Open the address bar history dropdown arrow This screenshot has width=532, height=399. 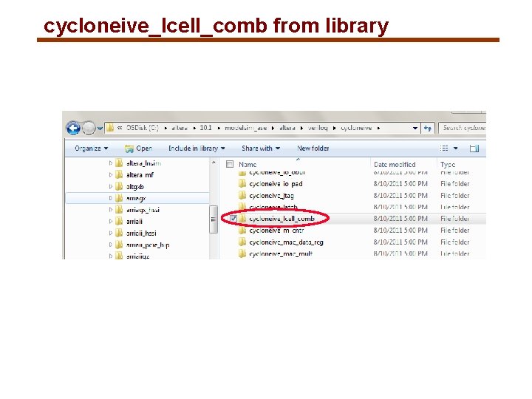[415, 129]
